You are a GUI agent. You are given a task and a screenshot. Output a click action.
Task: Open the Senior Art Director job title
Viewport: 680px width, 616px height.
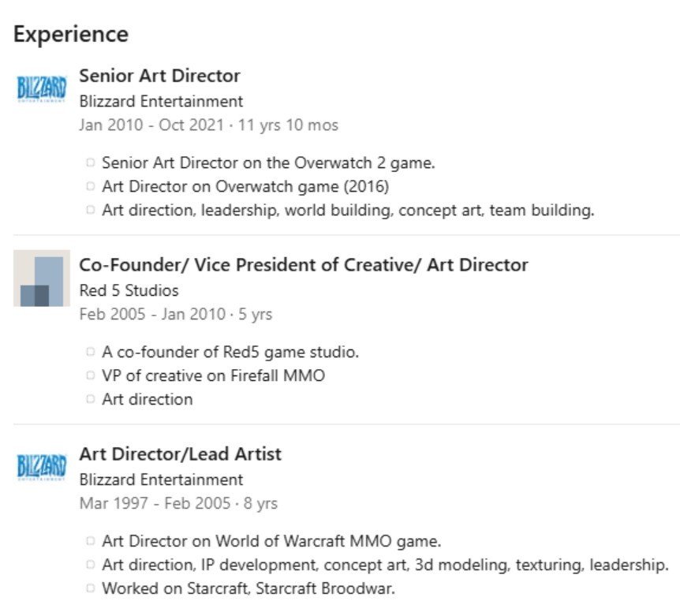tap(159, 76)
